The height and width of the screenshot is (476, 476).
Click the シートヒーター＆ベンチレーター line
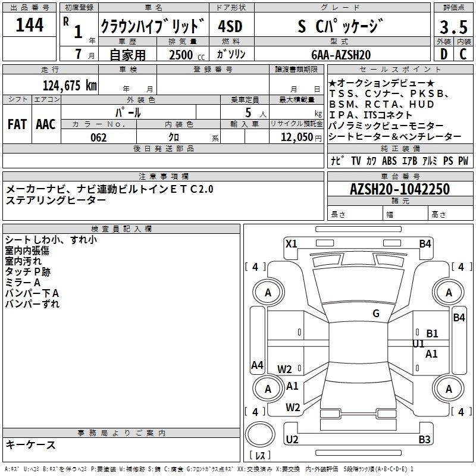[x=394, y=137]
